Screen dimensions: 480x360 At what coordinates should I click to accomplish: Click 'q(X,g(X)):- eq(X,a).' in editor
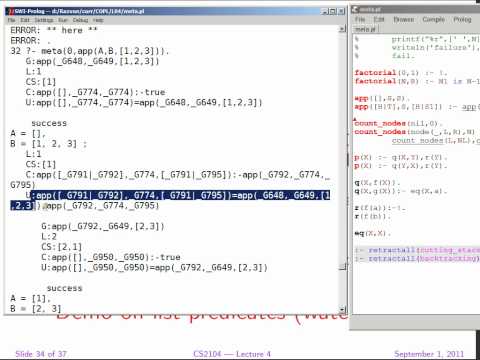coord(401,191)
